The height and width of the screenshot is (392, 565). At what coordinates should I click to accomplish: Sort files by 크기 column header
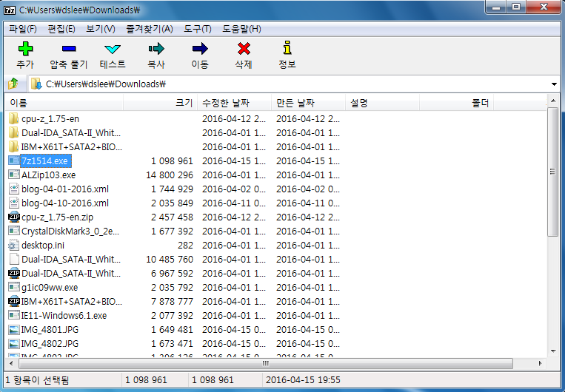coord(184,103)
